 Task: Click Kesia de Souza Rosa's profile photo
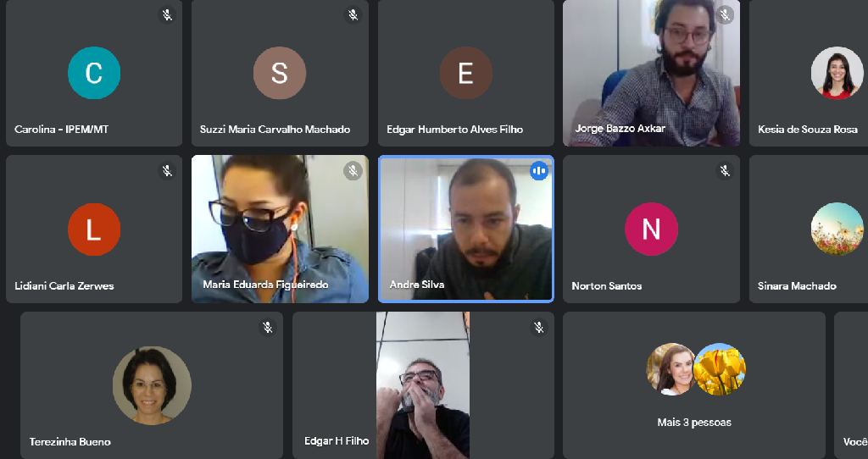point(837,73)
